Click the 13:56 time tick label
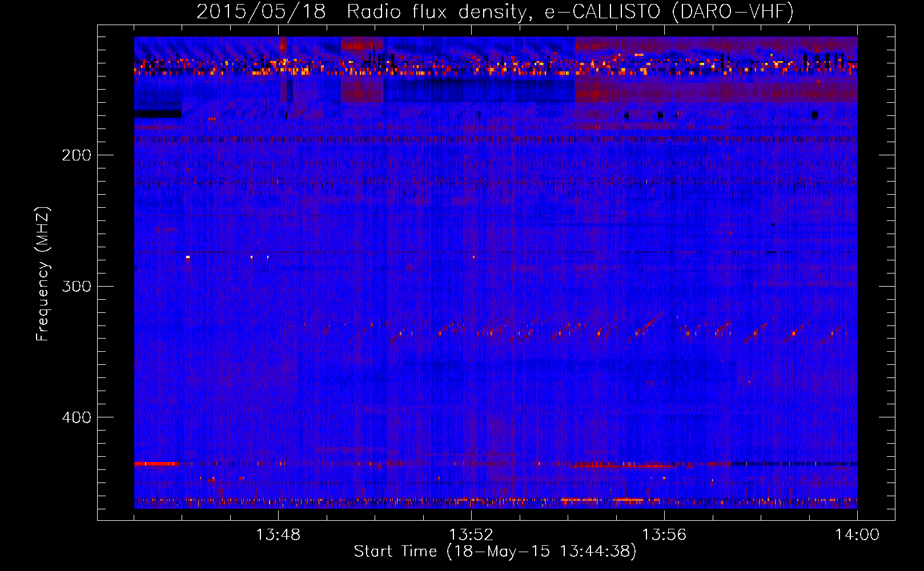Viewport: 924px width, 571px height. [664, 535]
